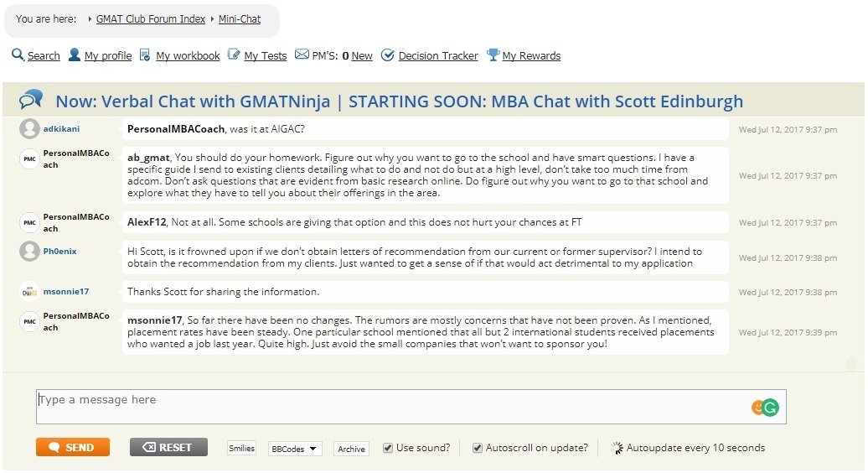Disable the Use sound checkbox

click(x=388, y=448)
